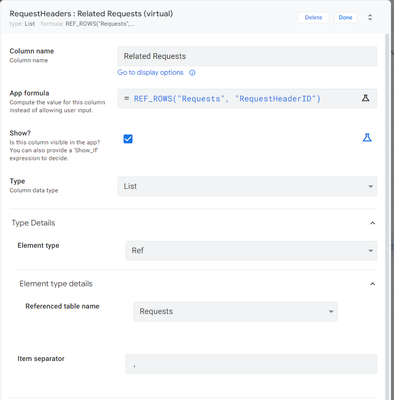Click the header title RequestHeaders : Related Requests (virtual)
This screenshot has height=400, width=394.
click(x=91, y=14)
